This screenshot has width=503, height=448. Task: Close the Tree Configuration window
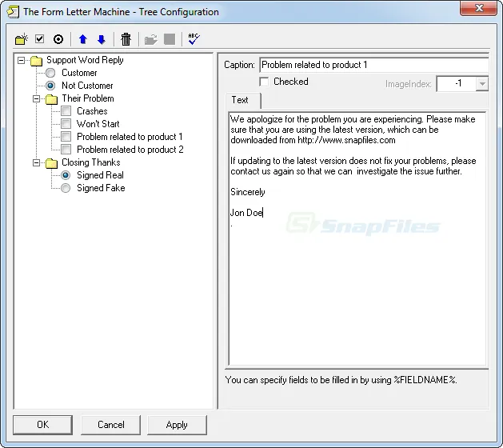(x=478, y=8)
